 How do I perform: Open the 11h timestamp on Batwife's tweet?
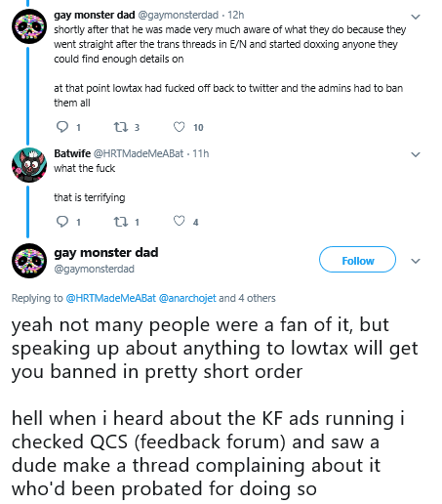201,153
